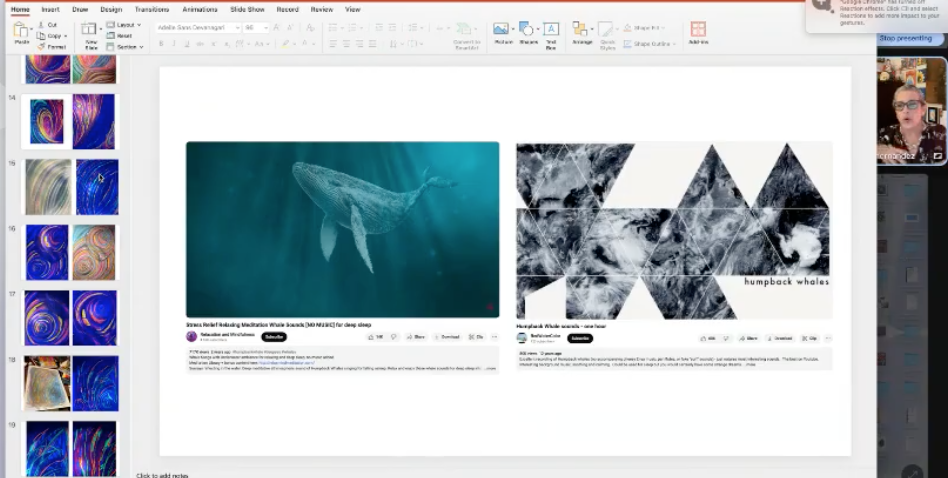Open the Layout dropdown

coord(124,25)
